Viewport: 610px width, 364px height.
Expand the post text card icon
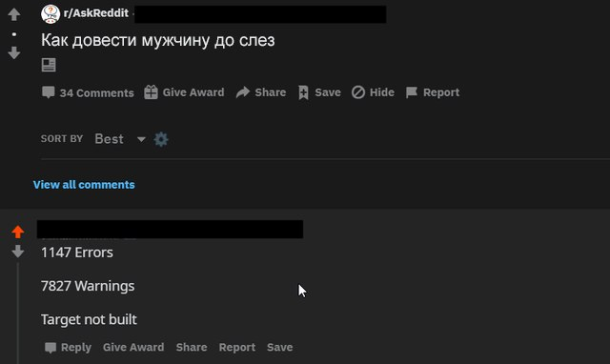pyautogui.click(x=49, y=65)
